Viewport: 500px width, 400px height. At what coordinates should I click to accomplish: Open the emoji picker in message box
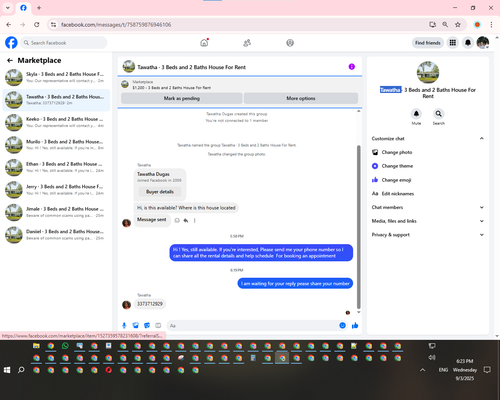coord(342,325)
